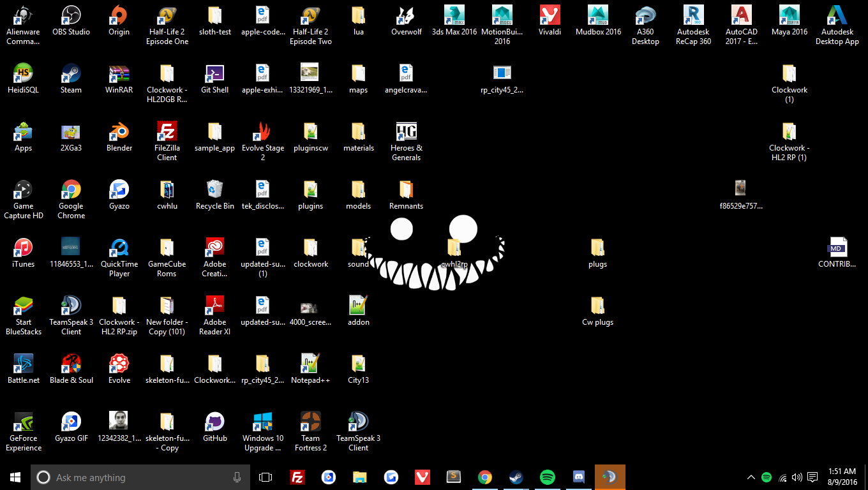Open the volume control in the tray

pos(797,477)
